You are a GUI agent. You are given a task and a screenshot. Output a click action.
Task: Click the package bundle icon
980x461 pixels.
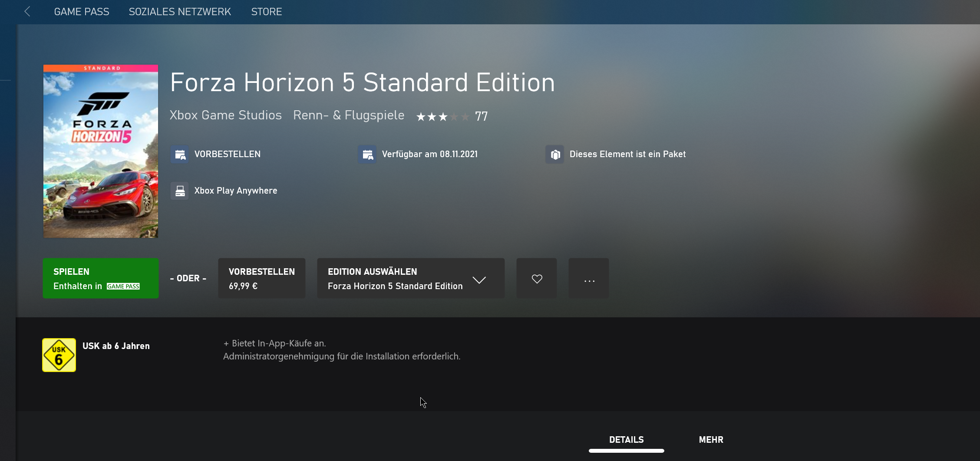point(555,154)
